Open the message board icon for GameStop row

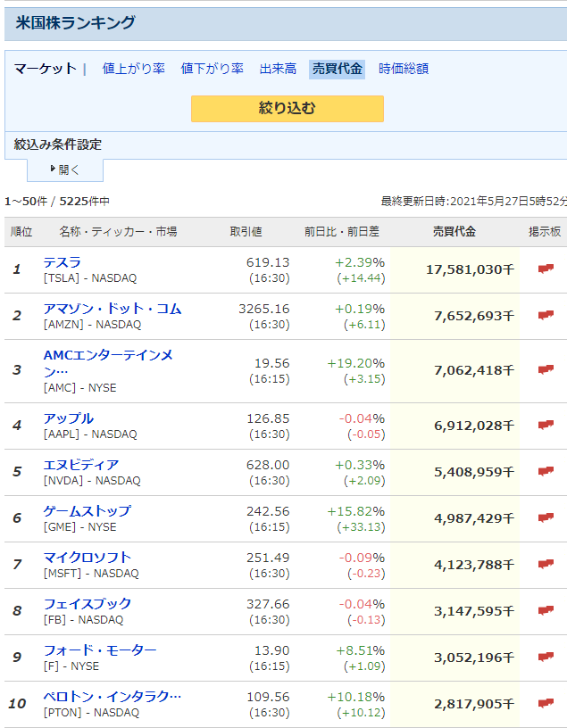[546, 517]
